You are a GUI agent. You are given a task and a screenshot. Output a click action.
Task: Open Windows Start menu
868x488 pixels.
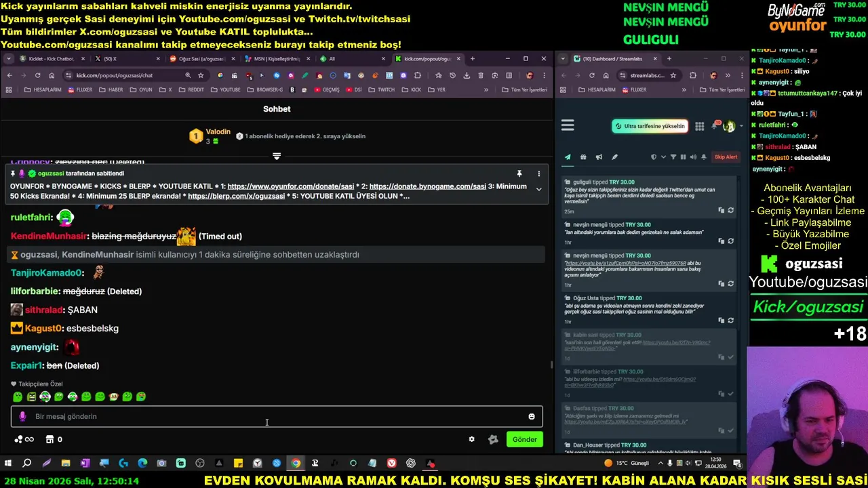point(8,464)
